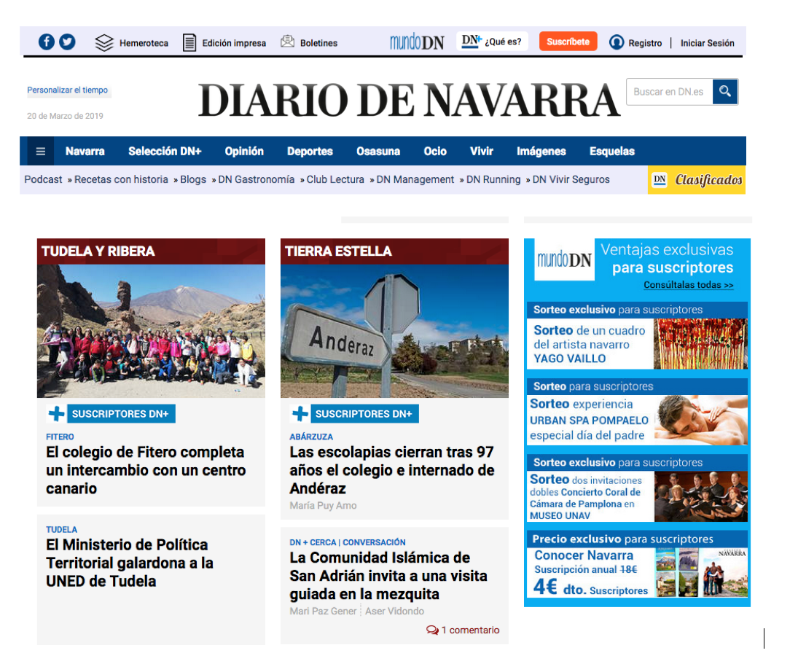Image resolution: width=798 pixels, height=672 pixels.
Task: Open Recetas con historia sublink
Action: pos(121,180)
